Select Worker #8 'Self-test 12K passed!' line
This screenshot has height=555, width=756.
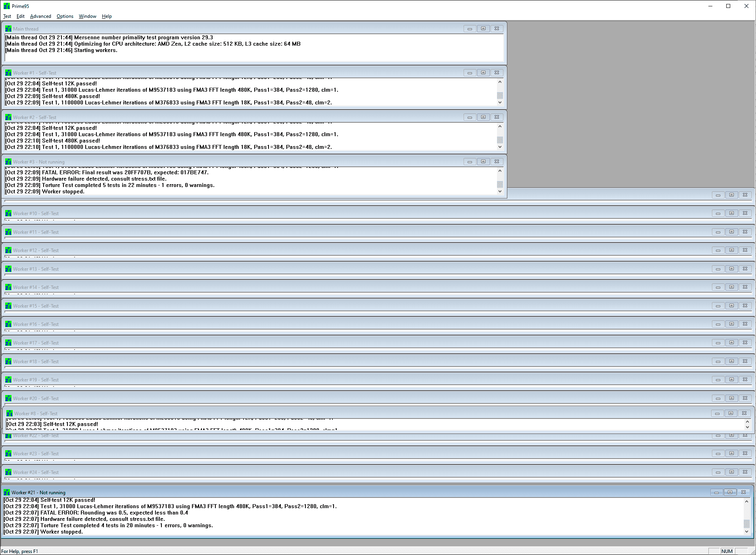(x=52, y=424)
